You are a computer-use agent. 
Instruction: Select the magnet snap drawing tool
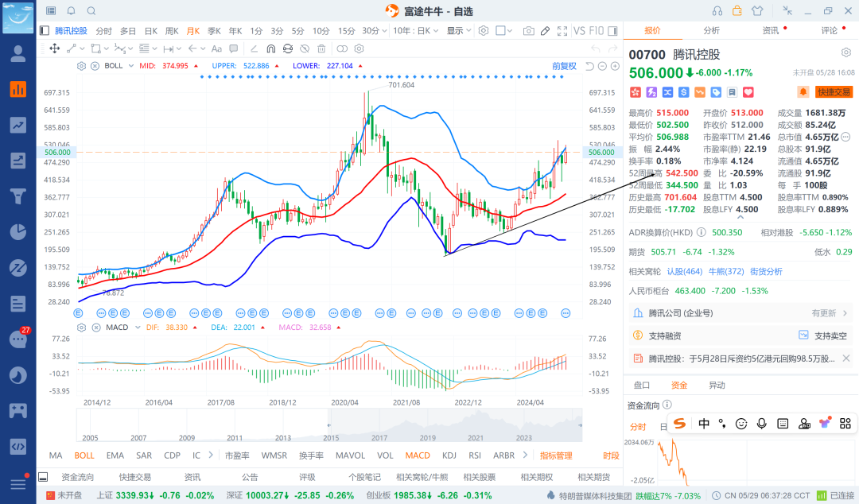coord(270,48)
